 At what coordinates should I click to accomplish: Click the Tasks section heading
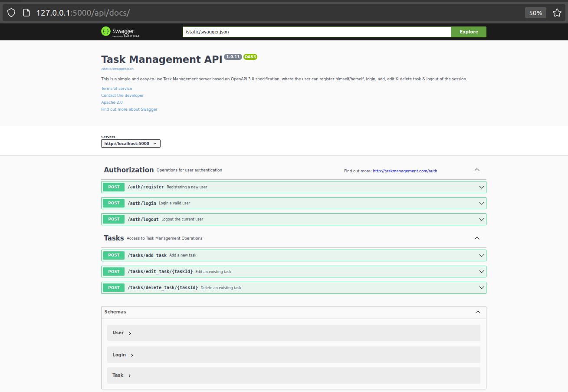pyautogui.click(x=114, y=238)
